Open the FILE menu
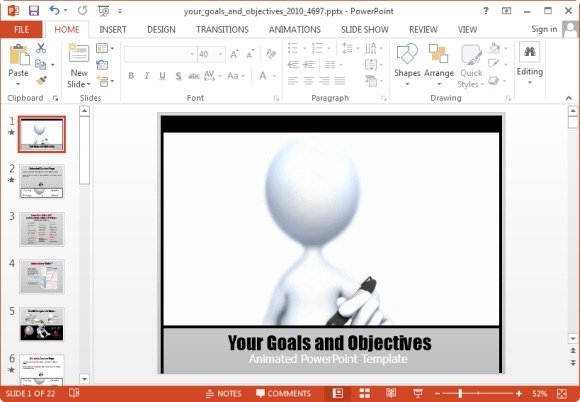 pyautogui.click(x=21, y=30)
